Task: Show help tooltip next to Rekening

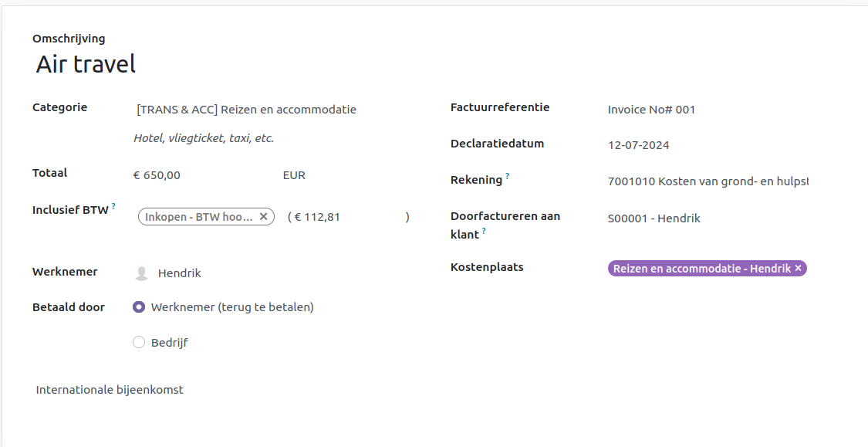Action: 507,177
